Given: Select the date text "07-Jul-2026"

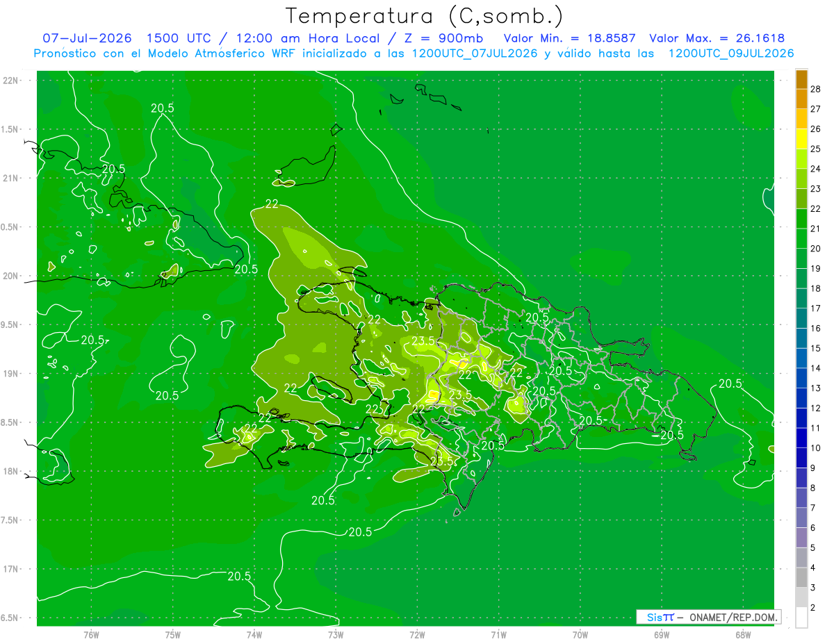Looking at the screenshot, I should [87, 38].
